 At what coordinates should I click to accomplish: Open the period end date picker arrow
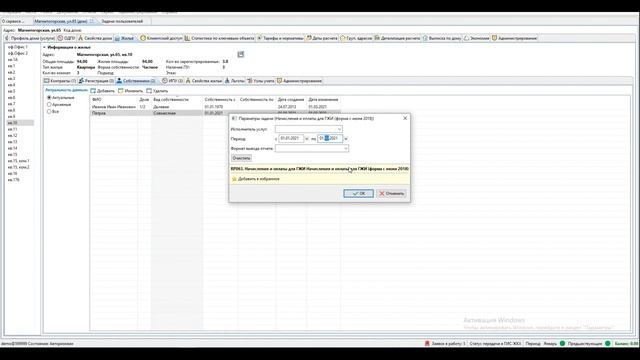[x=346, y=139]
